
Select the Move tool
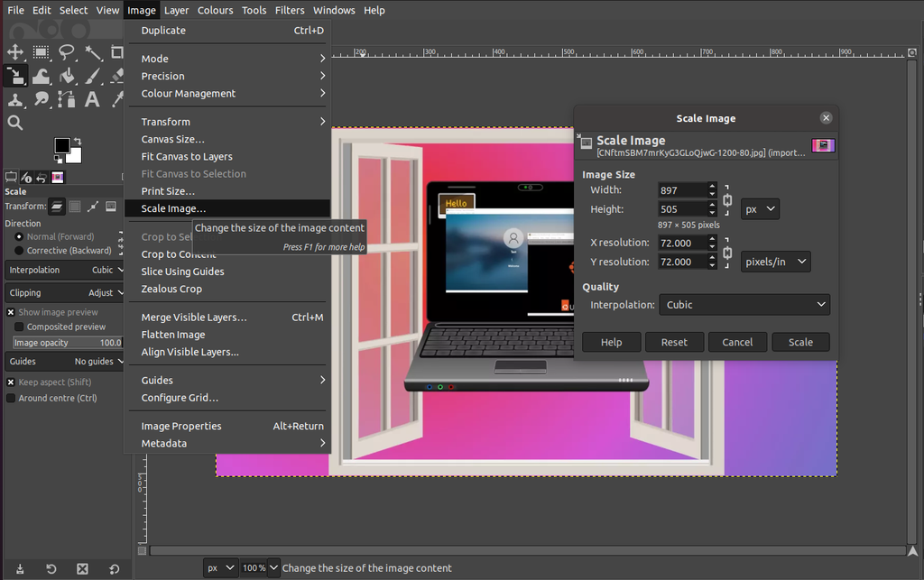coord(15,52)
